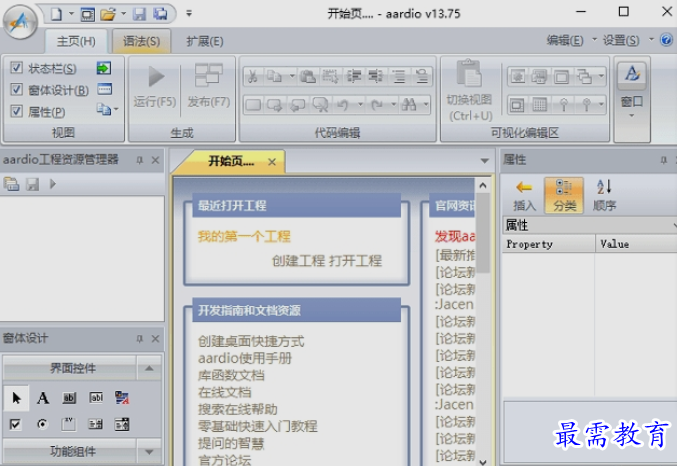Image resolution: width=677 pixels, height=466 pixels.
Task: Select the radio button control in toolbox
Action: point(42,424)
